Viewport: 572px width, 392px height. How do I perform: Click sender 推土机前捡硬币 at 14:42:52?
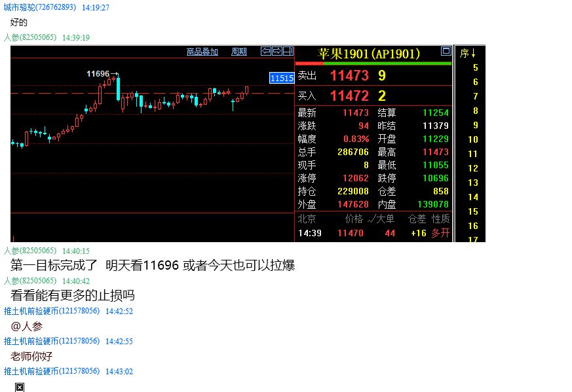52,311
